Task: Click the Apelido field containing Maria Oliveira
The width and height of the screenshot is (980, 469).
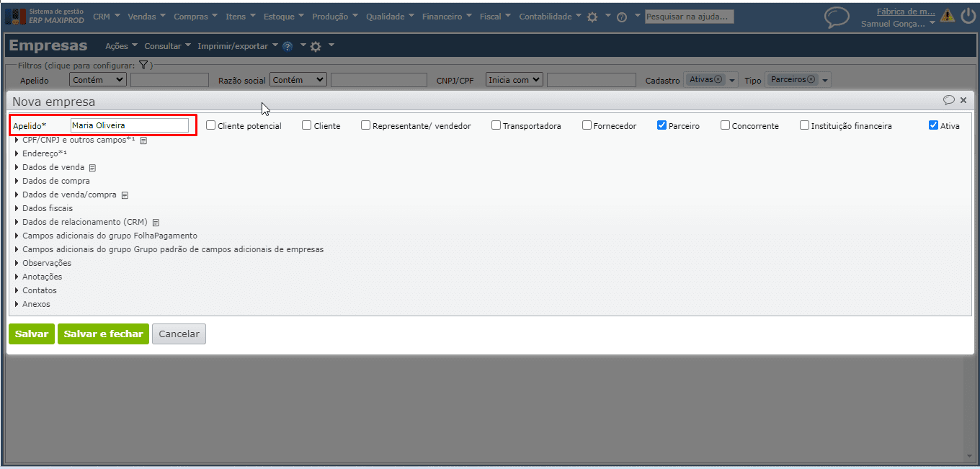Action: pyautogui.click(x=130, y=125)
